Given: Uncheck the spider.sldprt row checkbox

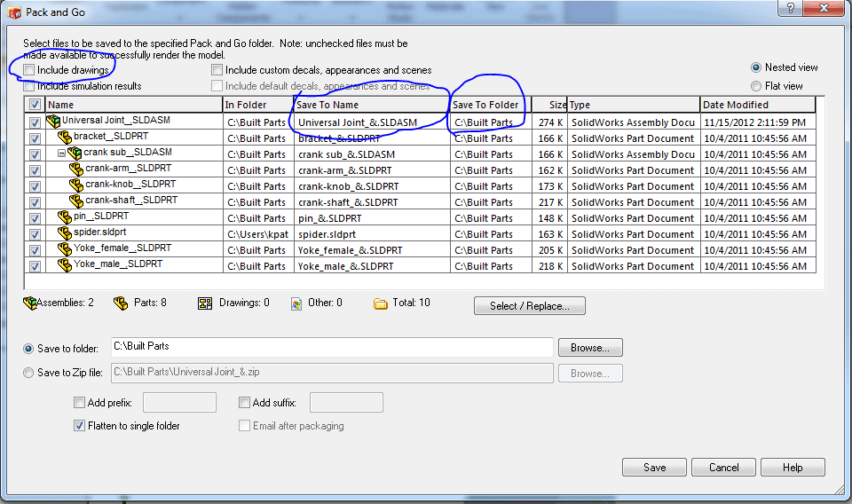Looking at the screenshot, I should pyautogui.click(x=35, y=234).
